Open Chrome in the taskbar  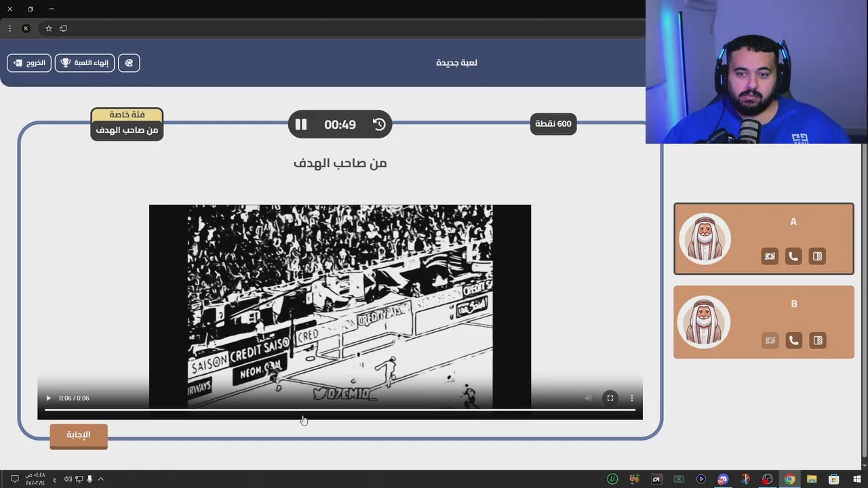tap(789, 479)
